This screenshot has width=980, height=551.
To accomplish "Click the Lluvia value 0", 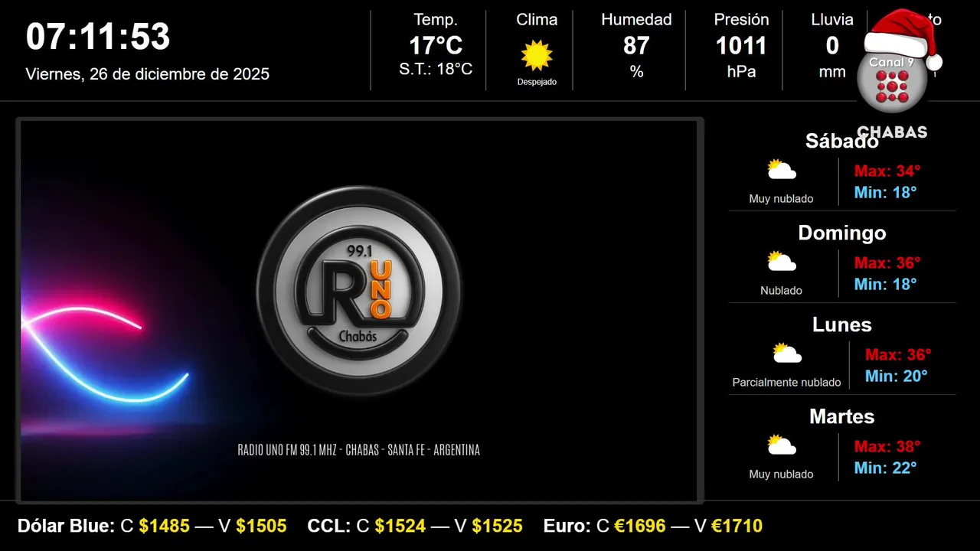I will coord(832,46).
